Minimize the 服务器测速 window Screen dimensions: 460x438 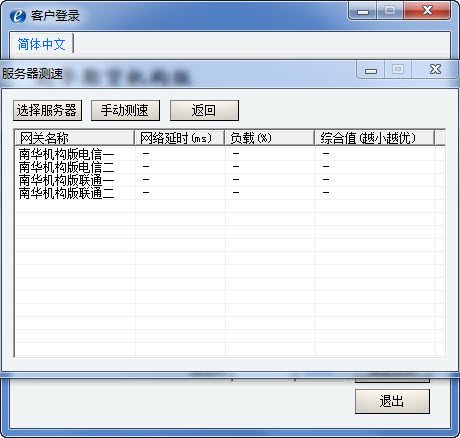[x=371, y=70]
